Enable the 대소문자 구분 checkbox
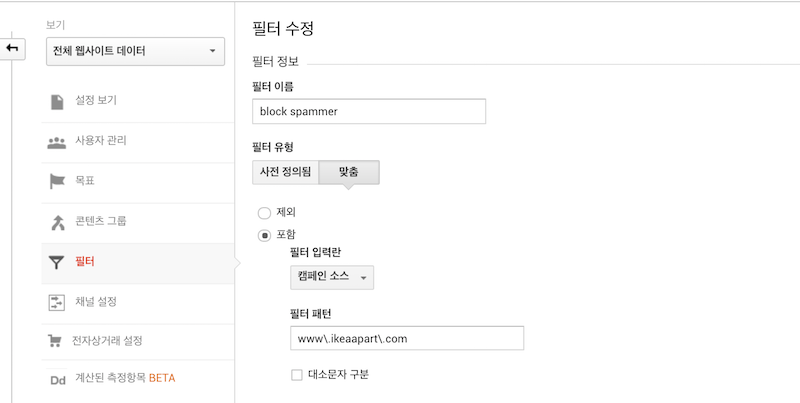 point(296,375)
